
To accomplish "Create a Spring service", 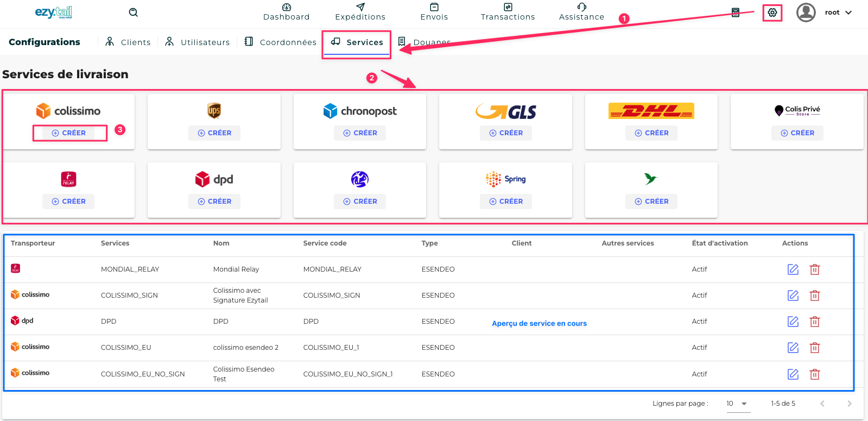I will (x=506, y=202).
